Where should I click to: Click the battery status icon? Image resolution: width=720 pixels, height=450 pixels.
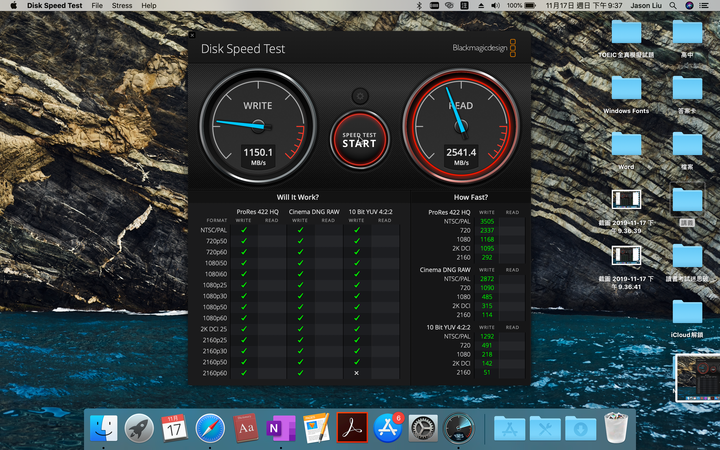click(530, 6)
